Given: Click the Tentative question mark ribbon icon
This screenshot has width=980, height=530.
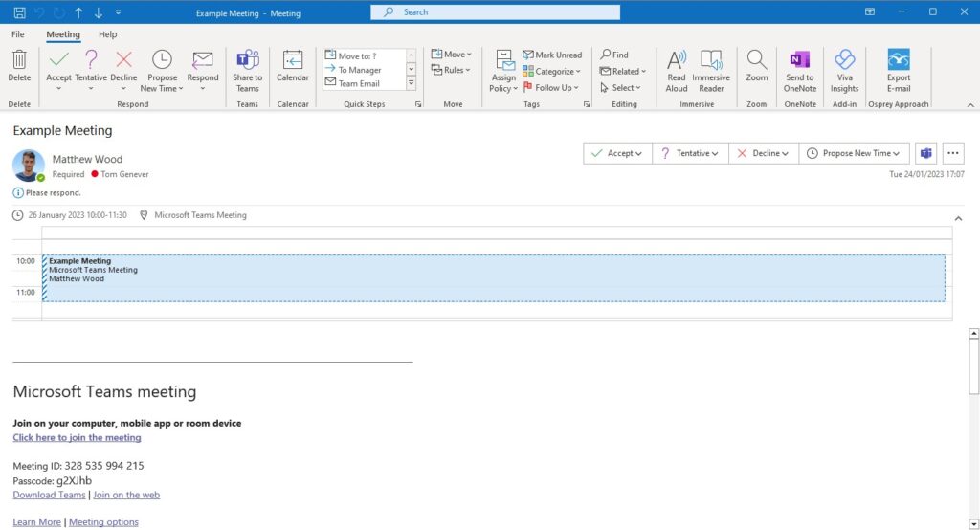Looking at the screenshot, I should (91, 60).
